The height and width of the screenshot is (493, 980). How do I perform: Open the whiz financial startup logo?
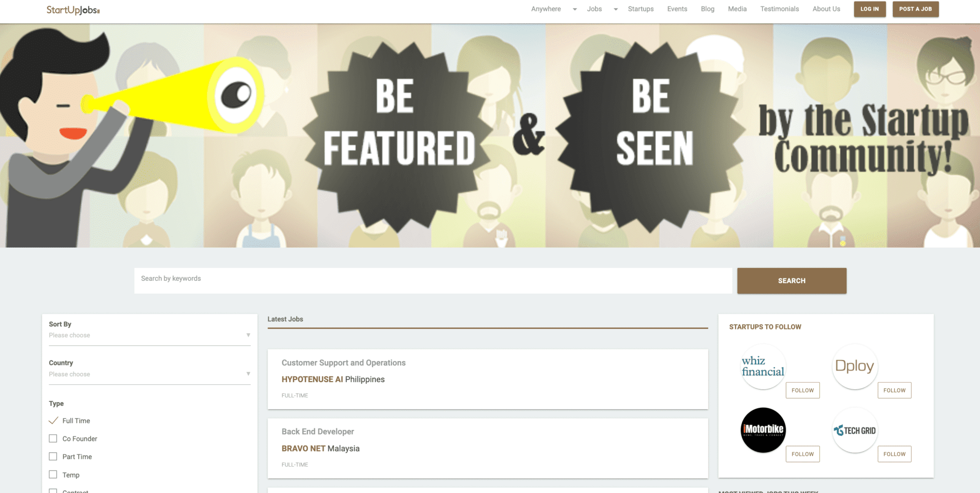763,366
